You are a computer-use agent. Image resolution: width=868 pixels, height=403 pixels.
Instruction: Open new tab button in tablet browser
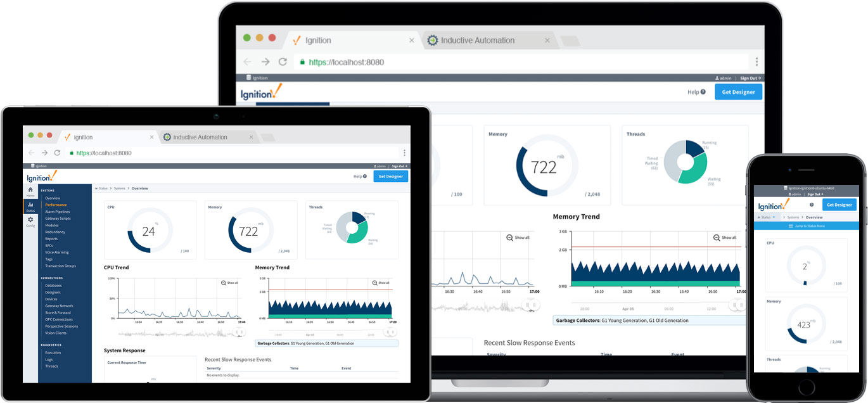pyautogui.click(x=267, y=138)
